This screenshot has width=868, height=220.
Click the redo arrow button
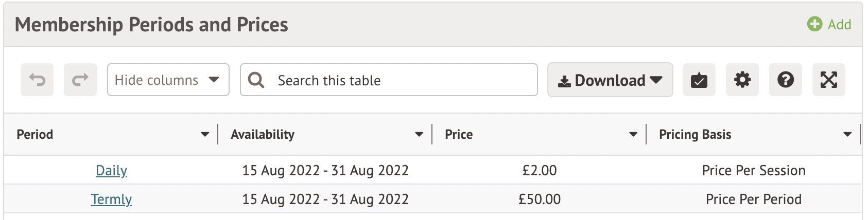point(80,80)
